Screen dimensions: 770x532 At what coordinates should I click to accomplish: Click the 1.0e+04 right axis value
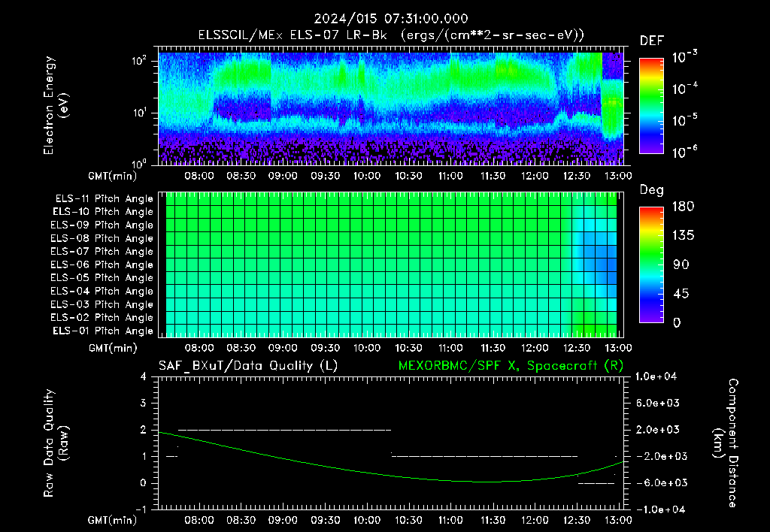click(656, 377)
